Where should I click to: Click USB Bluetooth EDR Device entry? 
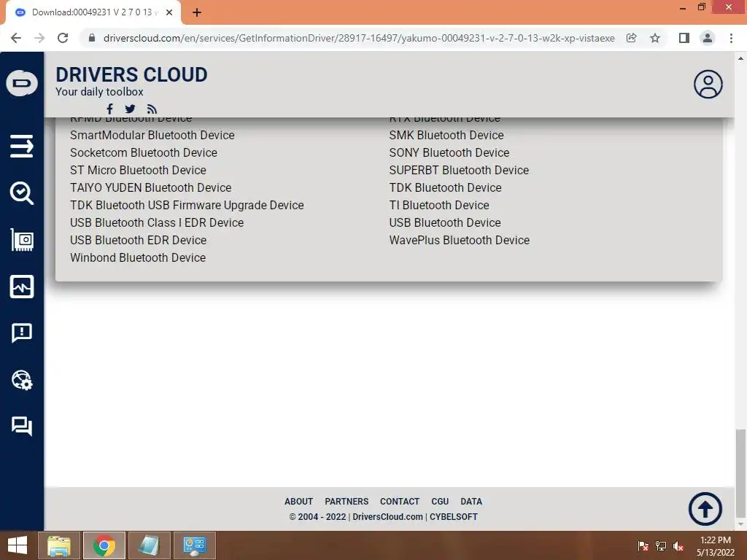pos(138,241)
